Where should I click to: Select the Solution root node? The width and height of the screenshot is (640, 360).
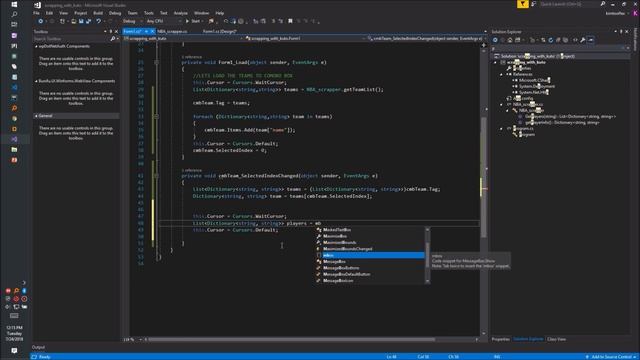click(537, 56)
